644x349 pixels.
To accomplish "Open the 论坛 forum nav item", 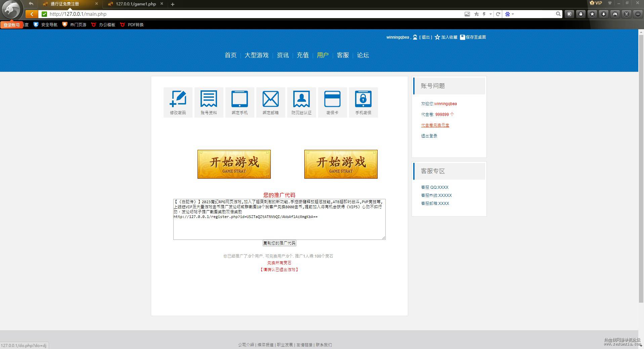I will tap(363, 55).
